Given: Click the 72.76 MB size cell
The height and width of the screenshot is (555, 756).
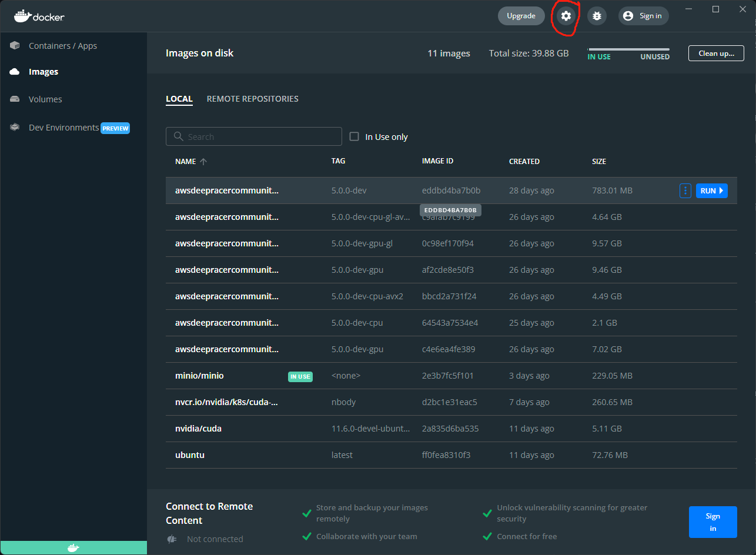Looking at the screenshot, I should click(x=610, y=455).
